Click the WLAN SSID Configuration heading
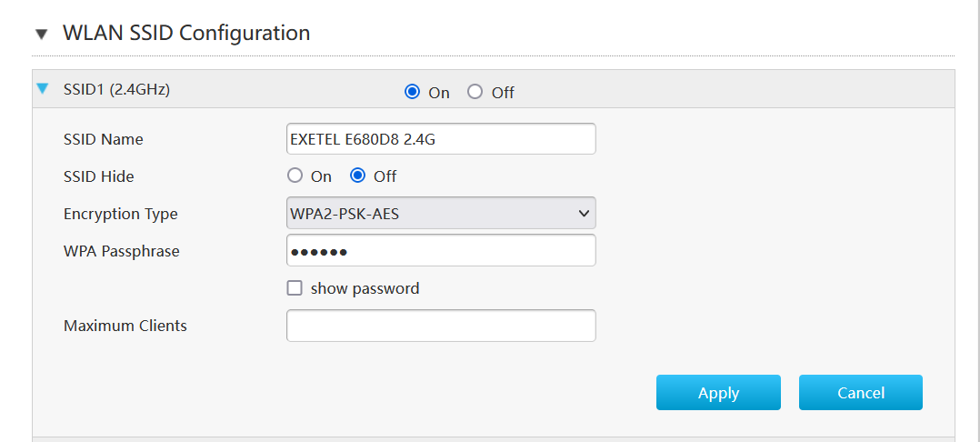Viewport: 980px width, 442px height. [x=186, y=34]
